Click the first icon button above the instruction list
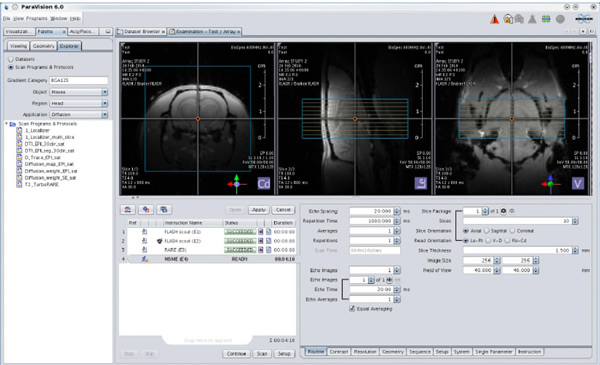The width and height of the screenshot is (600, 365). click(x=128, y=210)
